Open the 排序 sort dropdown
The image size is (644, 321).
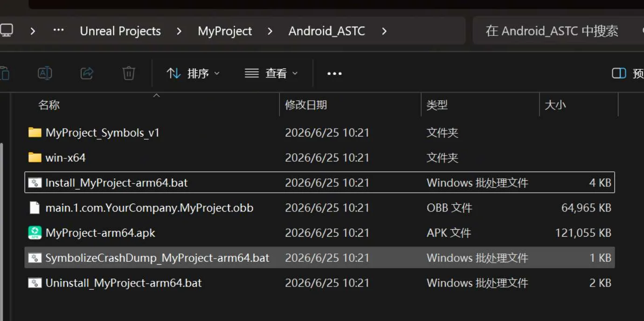[193, 73]
